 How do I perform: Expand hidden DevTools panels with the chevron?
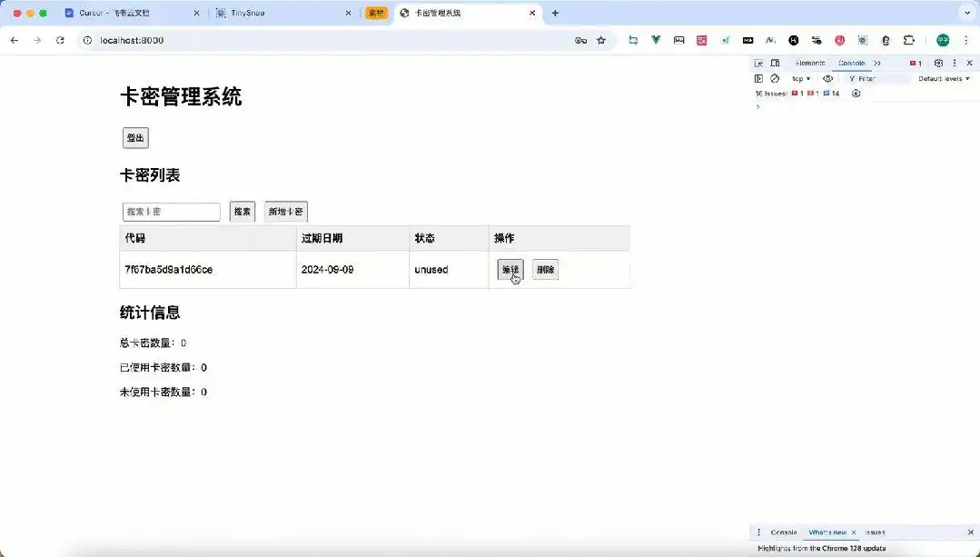(876, 64)
